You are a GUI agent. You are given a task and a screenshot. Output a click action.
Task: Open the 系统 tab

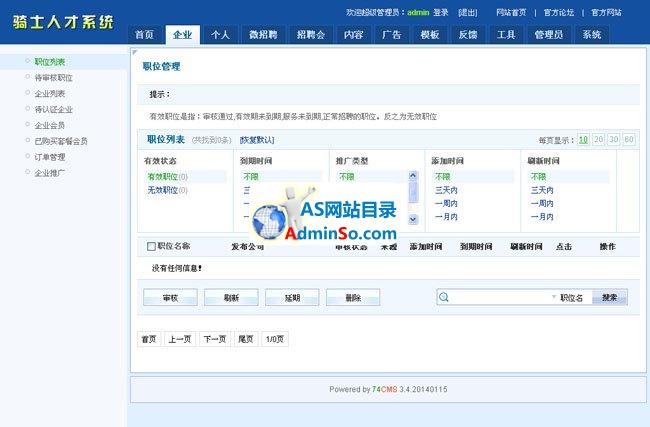592,34
